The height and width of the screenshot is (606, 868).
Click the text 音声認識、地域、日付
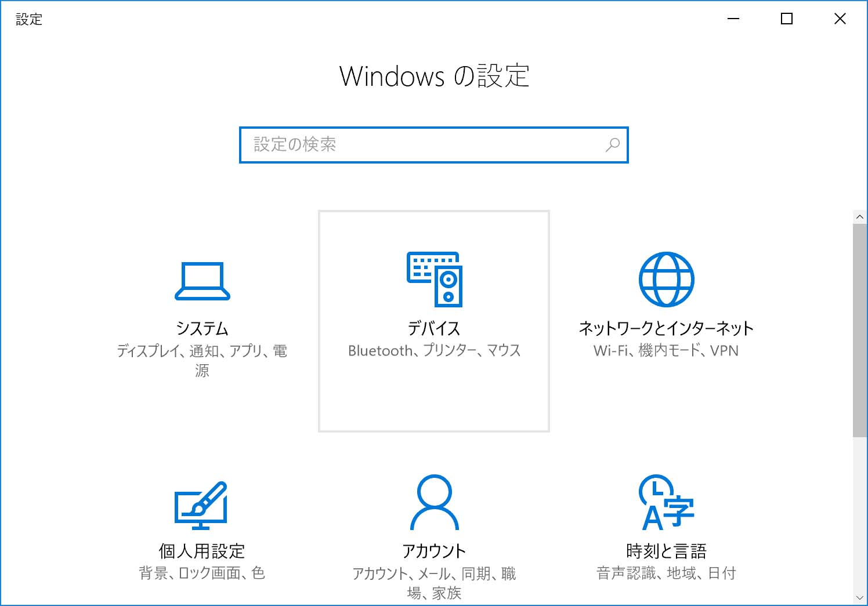pos(666,573)
